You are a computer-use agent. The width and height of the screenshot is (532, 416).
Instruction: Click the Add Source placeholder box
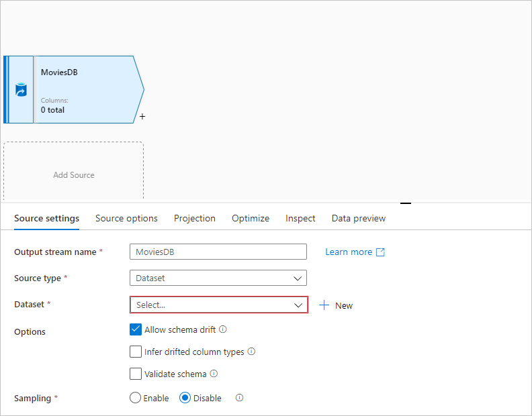[74, 173]
